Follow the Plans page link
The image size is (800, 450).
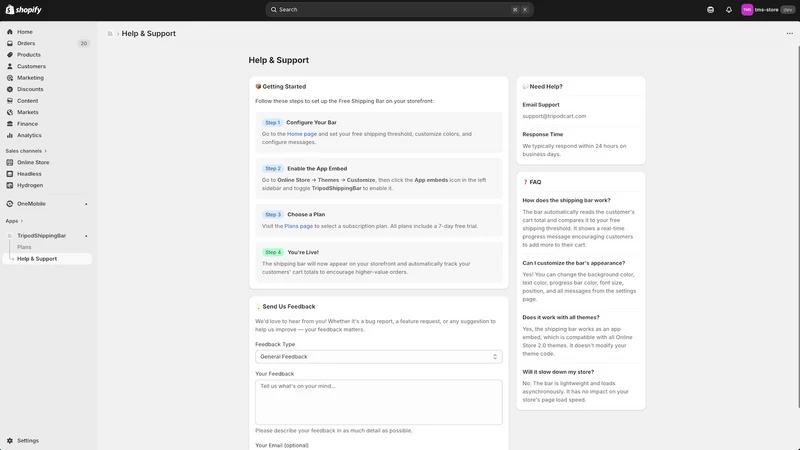coord(298,226)
